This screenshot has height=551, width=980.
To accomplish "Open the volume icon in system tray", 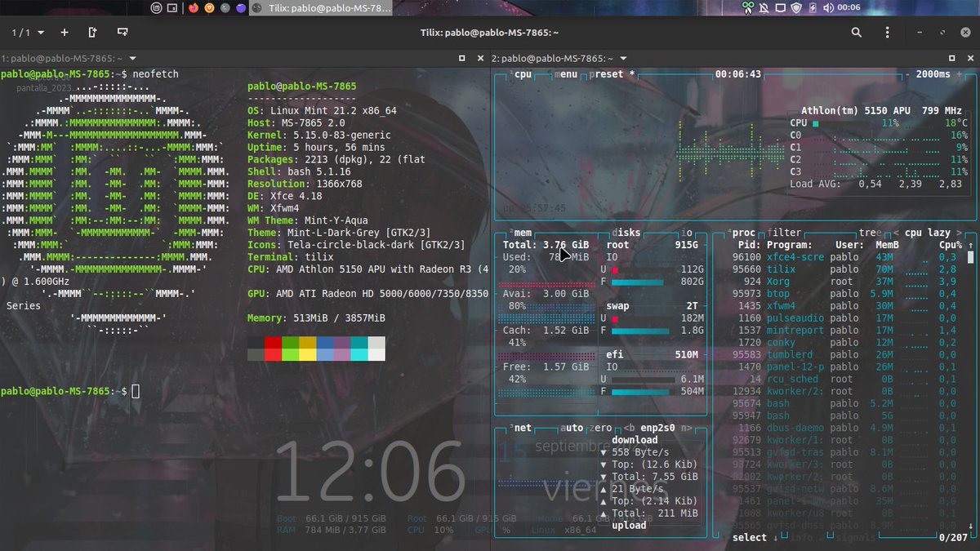I will pyautogui.click(x=827, y=7).
